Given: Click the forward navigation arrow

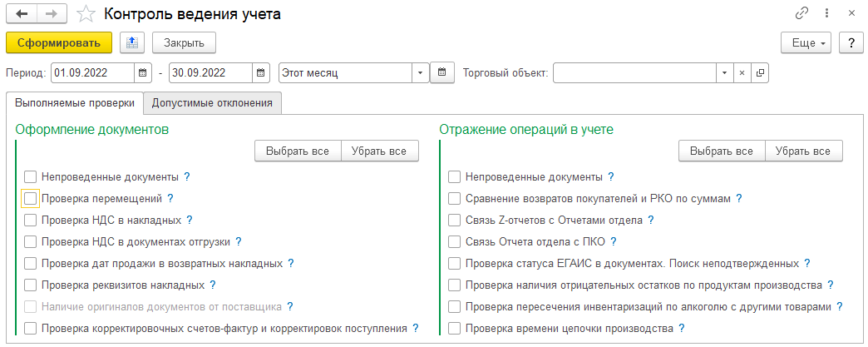Looking at the screenshot, I should (x=50, y=14).
